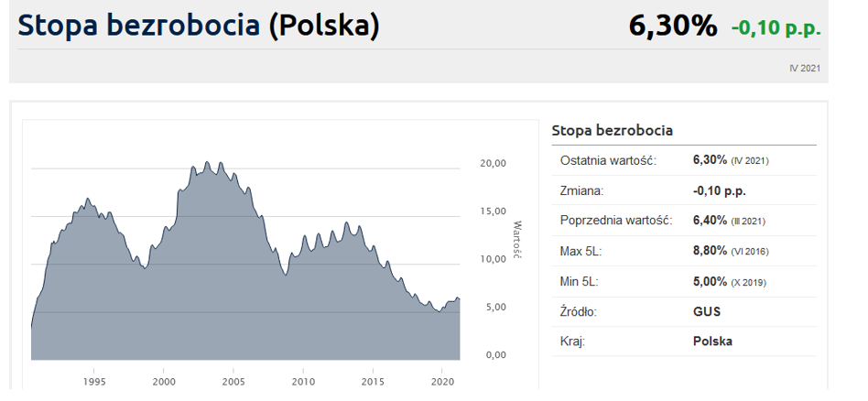Click the 'Zmiana' row -0,10 p.p. value
868x401 pixels.
720,190
